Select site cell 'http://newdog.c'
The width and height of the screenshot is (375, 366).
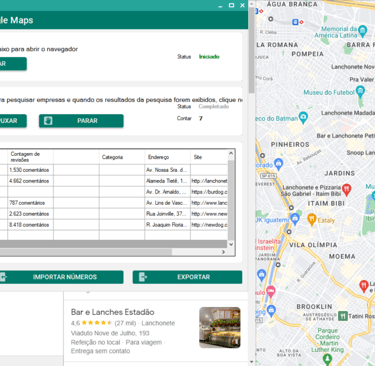tap(209, 225)
